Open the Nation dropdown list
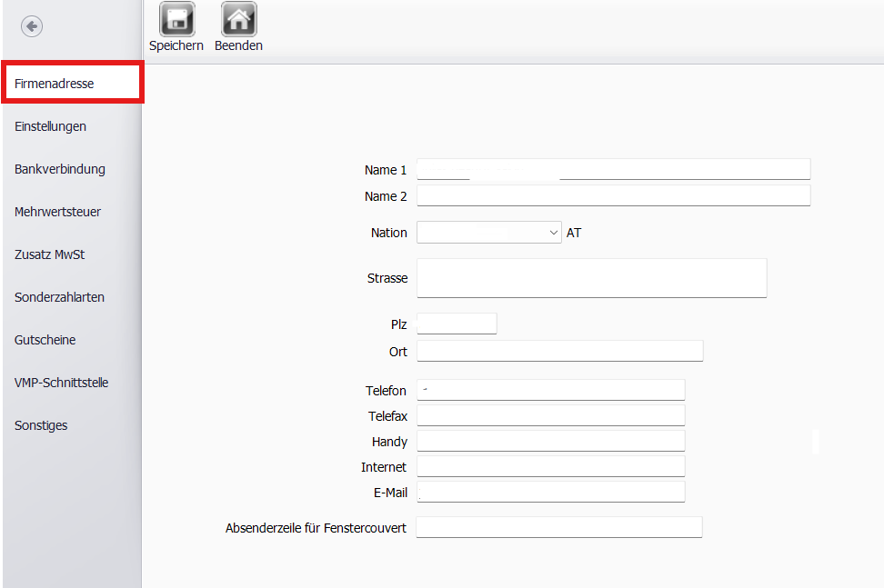 pyautogui.click(x=489, y=233)
